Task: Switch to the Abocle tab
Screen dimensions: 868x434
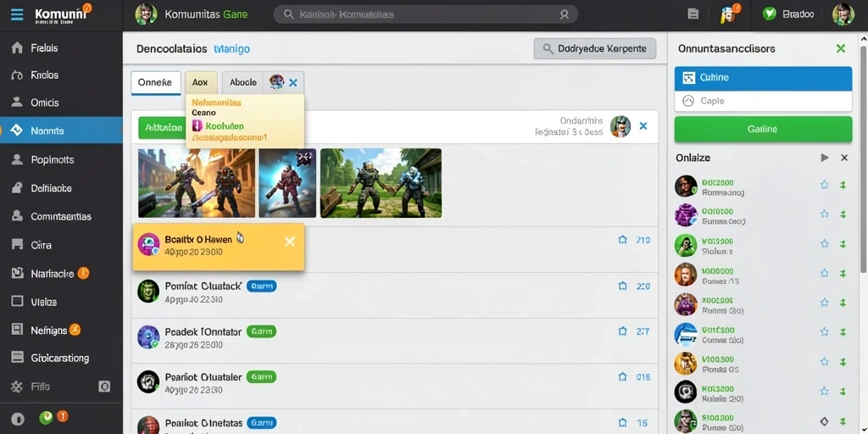Action: point(243,82)
